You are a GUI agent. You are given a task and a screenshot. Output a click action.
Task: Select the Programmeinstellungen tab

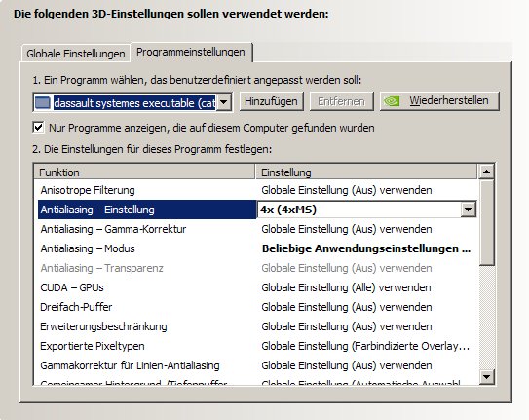[x=191, y=53]
